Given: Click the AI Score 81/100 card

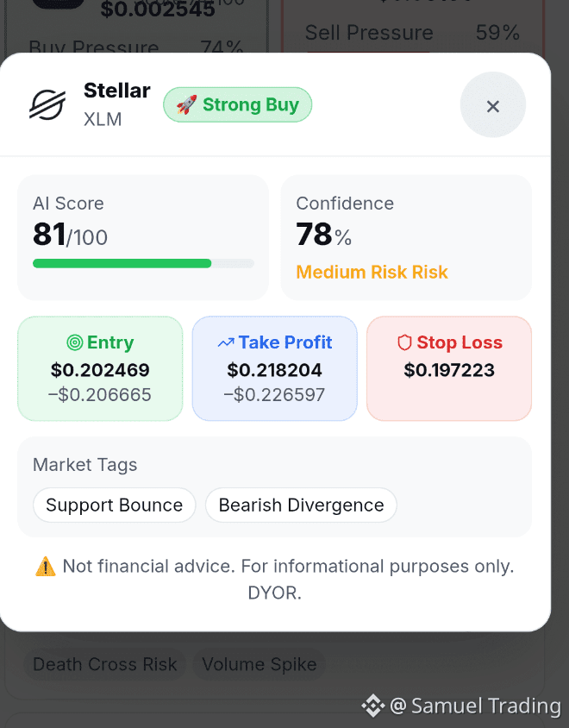Looking at the screenshot, I should click(x=143, y=237).
